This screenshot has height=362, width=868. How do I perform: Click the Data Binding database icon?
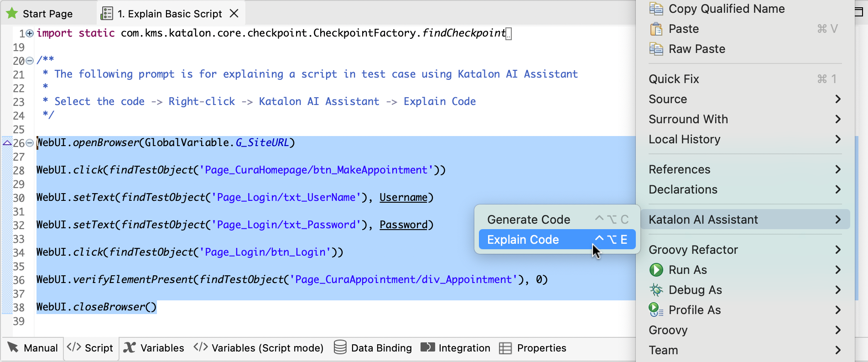340,347
